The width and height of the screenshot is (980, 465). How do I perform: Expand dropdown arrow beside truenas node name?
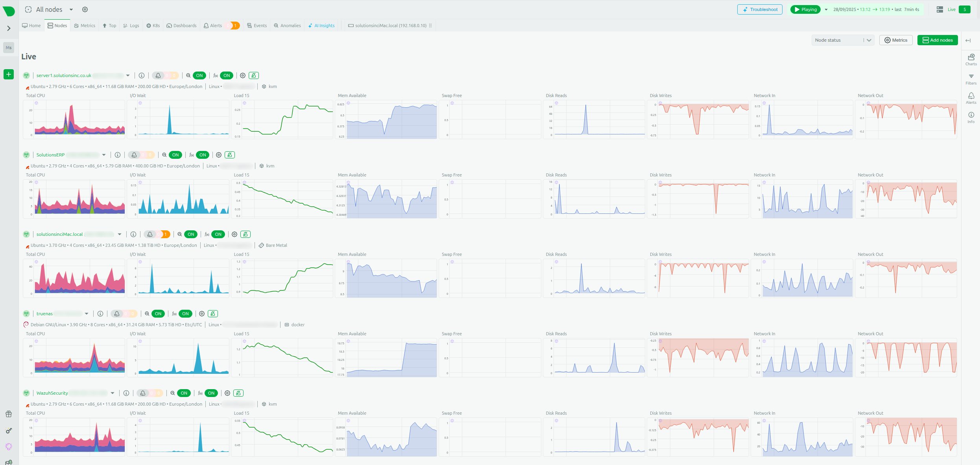[x=87, y=314]
